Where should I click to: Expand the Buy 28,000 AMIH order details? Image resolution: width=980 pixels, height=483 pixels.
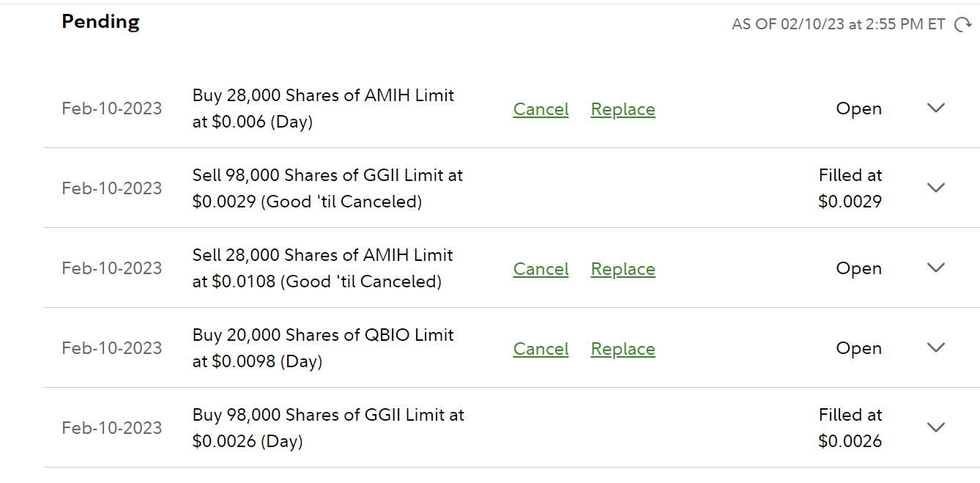(x=936, y=108)
